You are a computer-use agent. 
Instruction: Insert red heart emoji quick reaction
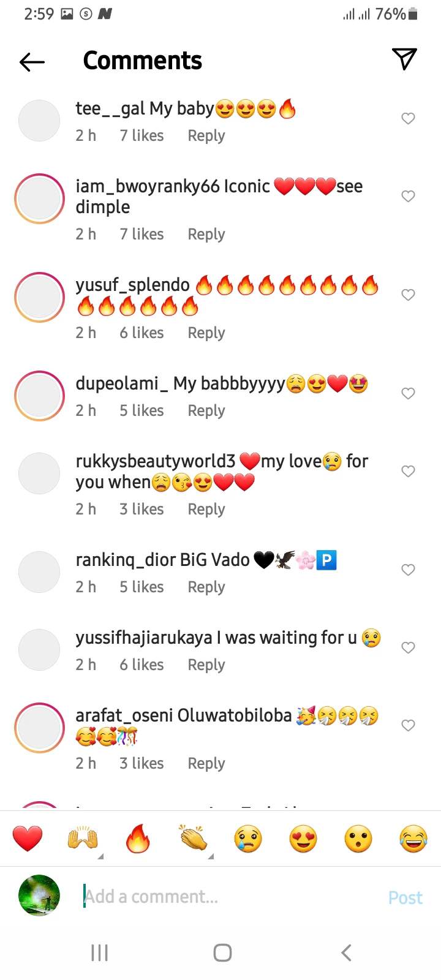28,839
